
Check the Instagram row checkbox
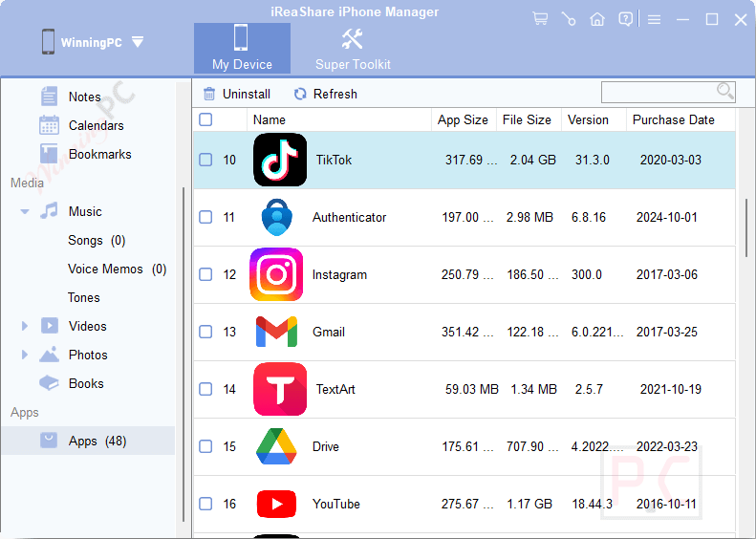(205, 274)
